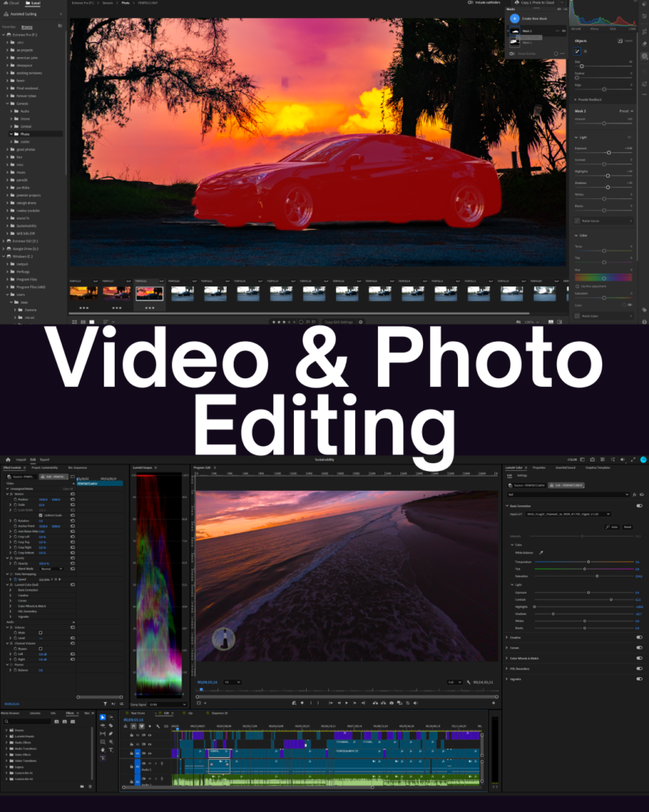This screenshot has height=812, width=649.
Task: Collapse the Light section in Lightroom
Action: (576, 137)
